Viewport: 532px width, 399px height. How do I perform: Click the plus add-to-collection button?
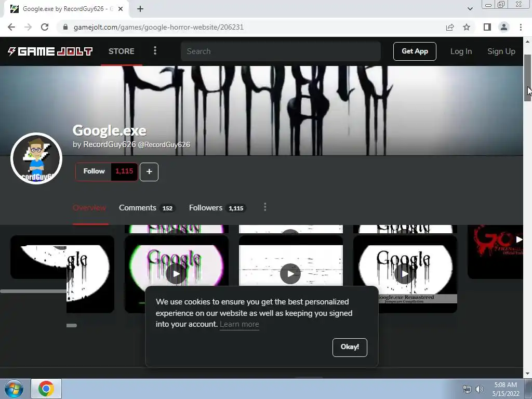(x=149, y=171)
